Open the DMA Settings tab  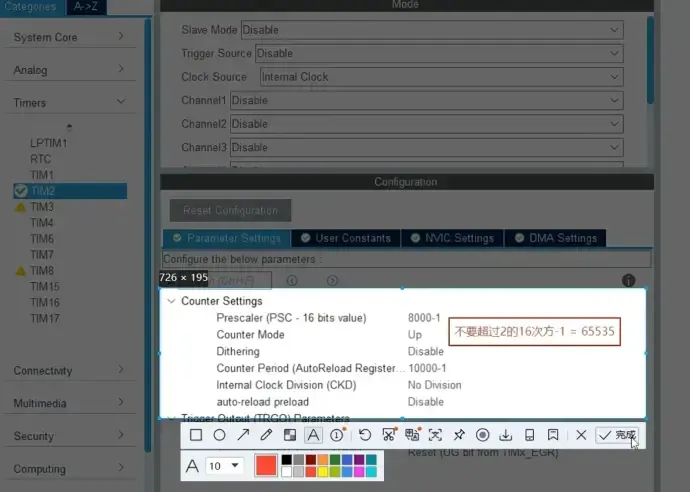(x=555, y=238)
